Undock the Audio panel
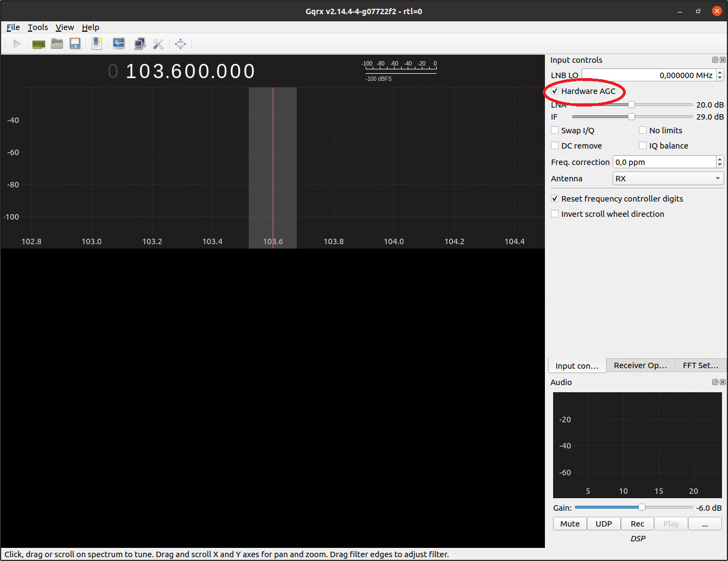 (x=715, y=382)
